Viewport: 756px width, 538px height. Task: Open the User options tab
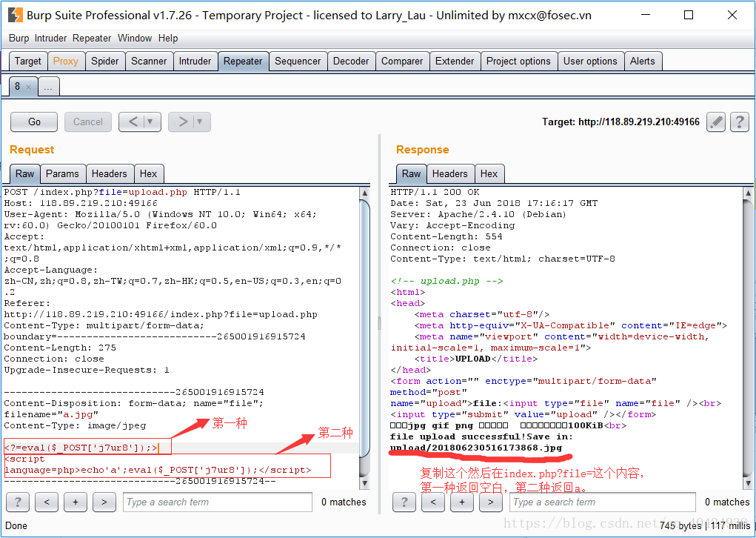tap(590, 62)
